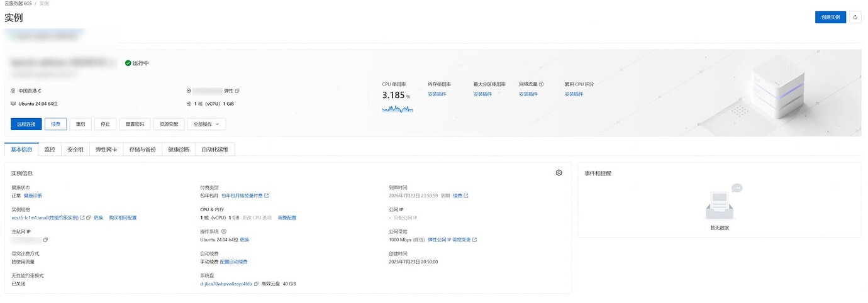Copy the 主私网 IP with copy icon

click(45, 240)
